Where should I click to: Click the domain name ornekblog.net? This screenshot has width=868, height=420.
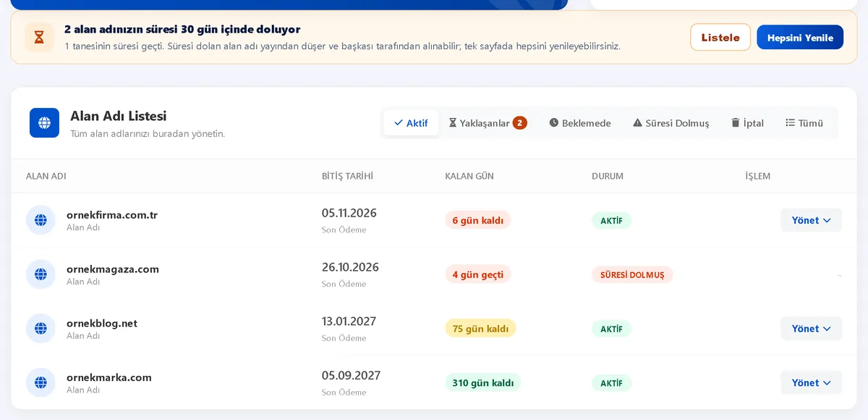tap(102, 324)
